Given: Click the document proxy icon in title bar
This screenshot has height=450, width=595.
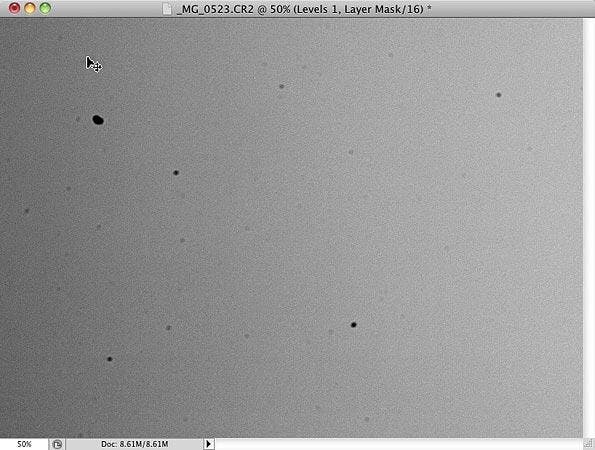Looking at the screenshot, I should 167,8.
